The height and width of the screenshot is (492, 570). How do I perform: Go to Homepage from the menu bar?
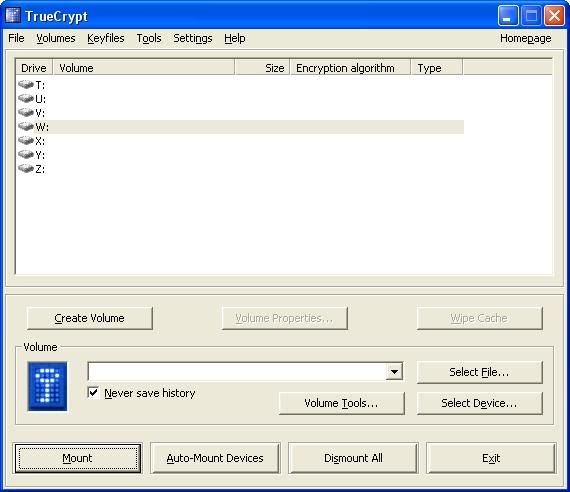pos(526,38)
